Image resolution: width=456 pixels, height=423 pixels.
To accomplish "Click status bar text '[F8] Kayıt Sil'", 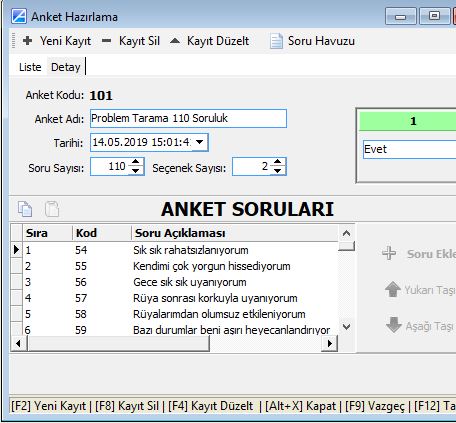I will (127, 406).
